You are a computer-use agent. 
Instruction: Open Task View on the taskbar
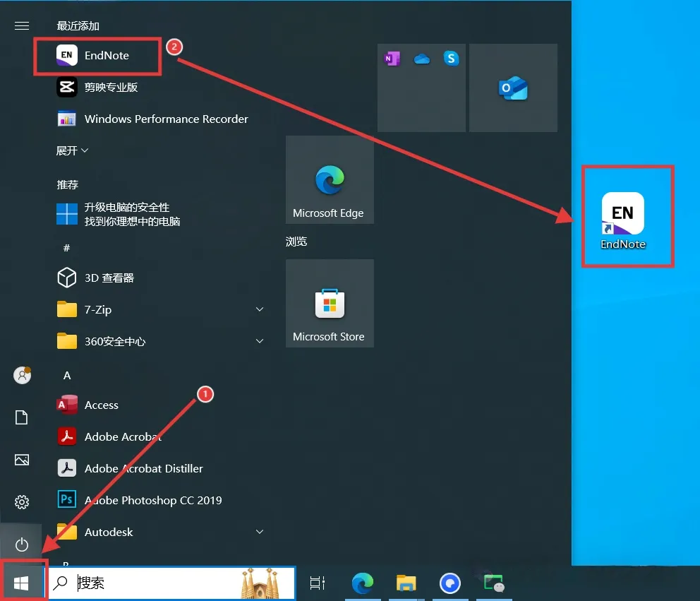tap(318, 583)
